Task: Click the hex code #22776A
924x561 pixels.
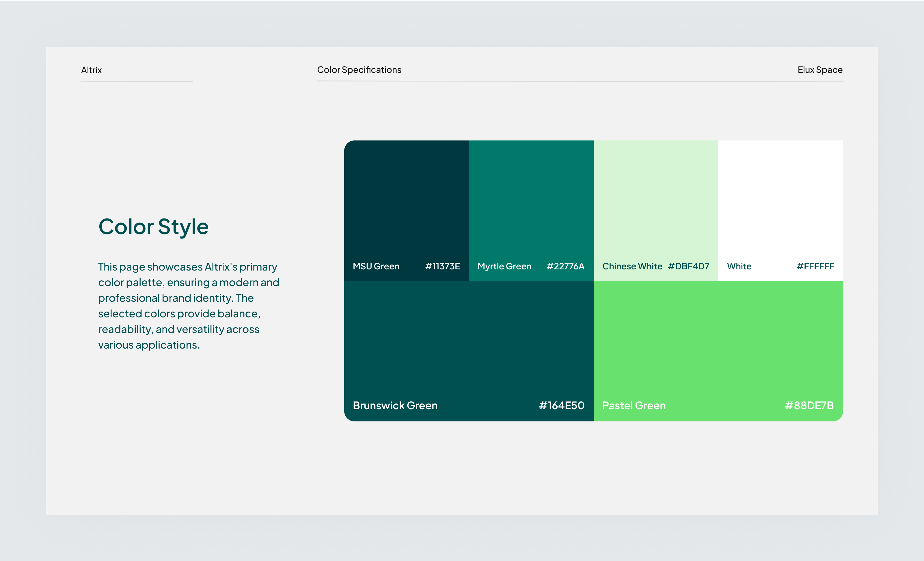Action: [565, 266]
